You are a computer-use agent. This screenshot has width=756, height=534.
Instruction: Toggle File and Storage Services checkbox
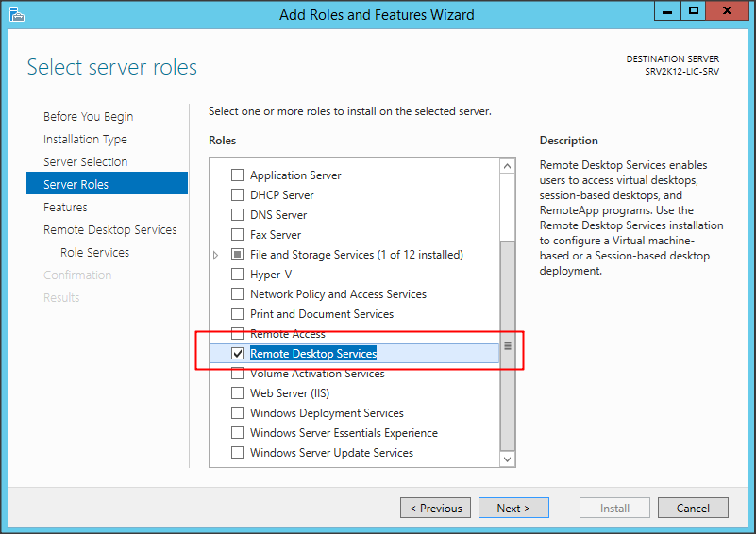click(238, 255)
